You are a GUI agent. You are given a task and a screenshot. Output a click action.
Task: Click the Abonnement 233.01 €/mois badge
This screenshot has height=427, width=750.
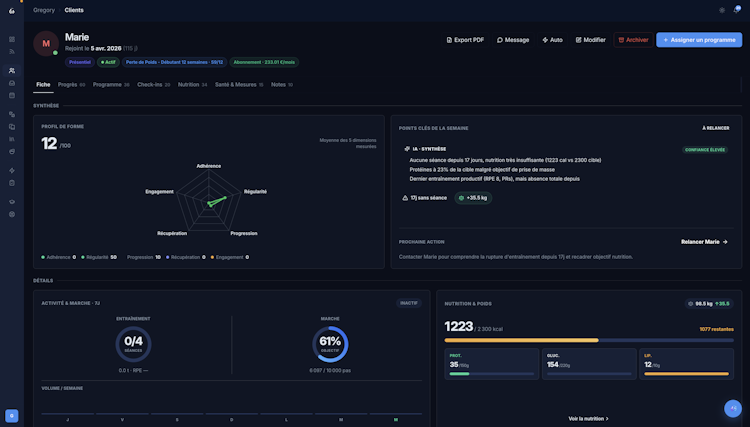tap(264, 62)
